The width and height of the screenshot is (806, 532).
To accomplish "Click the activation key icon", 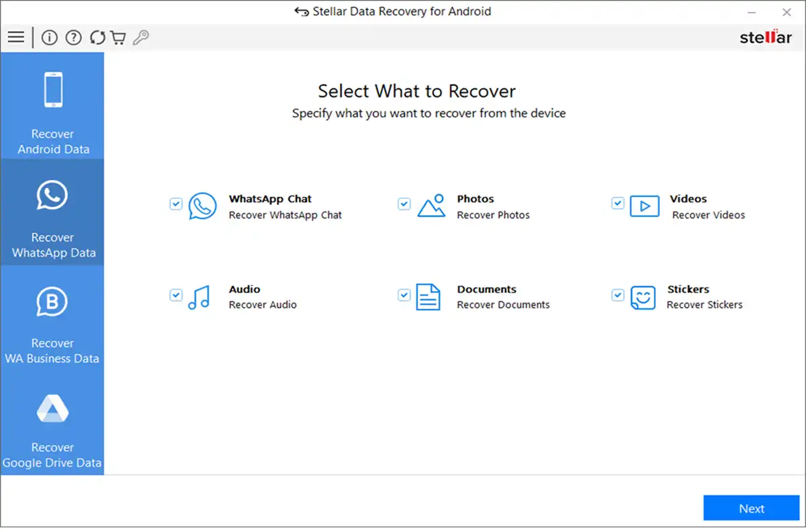I will click(140, 37).
